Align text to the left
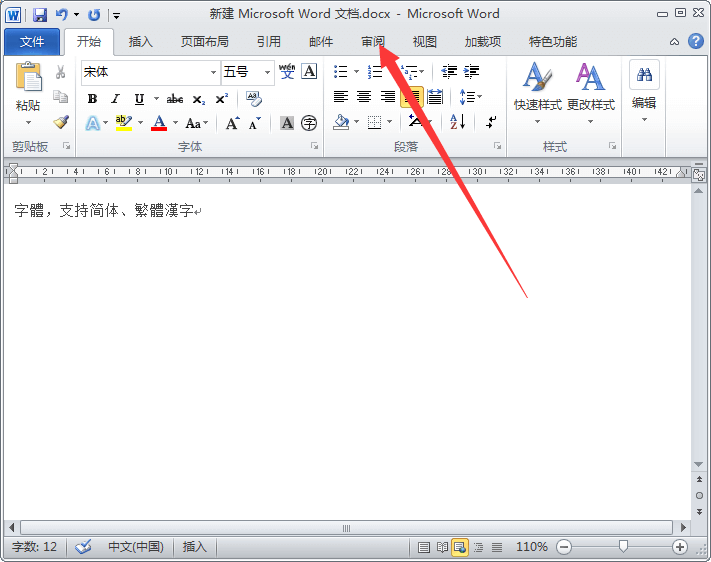Image resolution: width=711 pixels, height=562 pixels. pyautogui.click(x=341, y=97)
